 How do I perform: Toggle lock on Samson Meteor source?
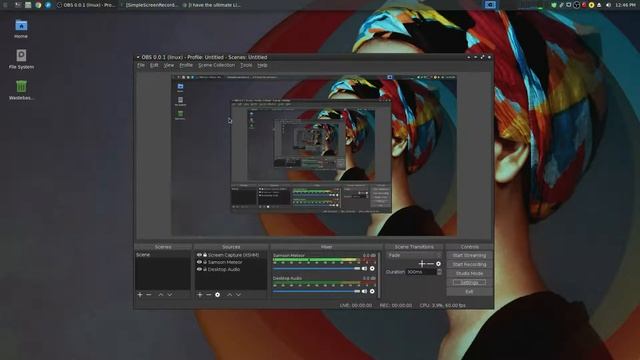coord(205,262)
